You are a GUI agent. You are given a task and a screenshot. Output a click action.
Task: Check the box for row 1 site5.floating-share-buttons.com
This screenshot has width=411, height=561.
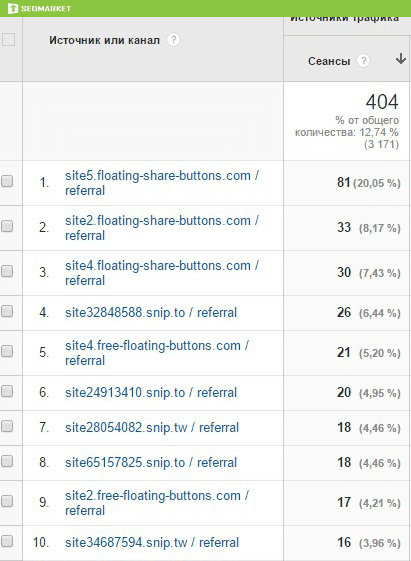[x=7, y=181]
